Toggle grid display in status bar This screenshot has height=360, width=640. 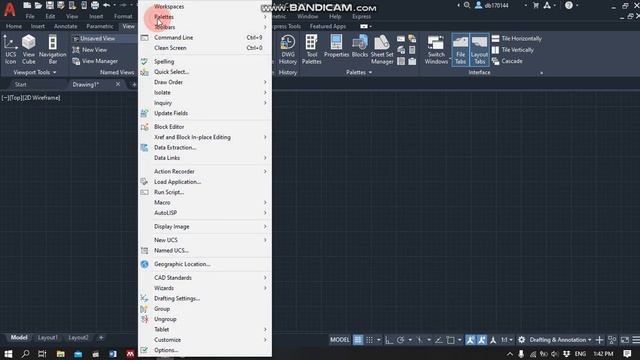[x=358, y=340]
